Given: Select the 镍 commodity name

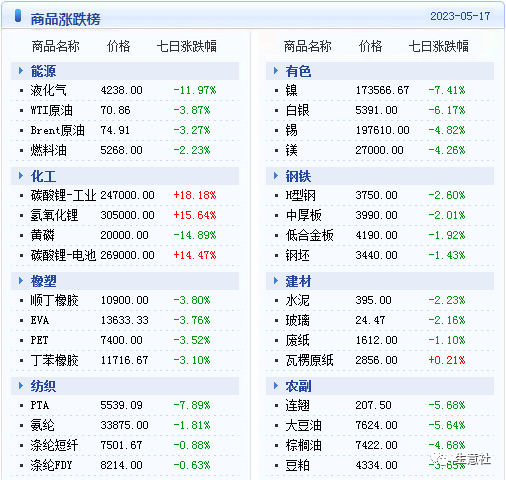Looking at the screenshot, I should pyautogui.click(x=292, y=90).
